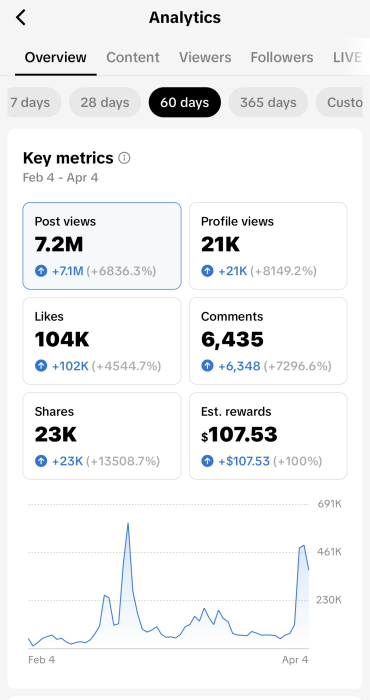The image size is (370, 700).
Task: Click the (+13508.7%) percentage text
Action: pos(123,461)
